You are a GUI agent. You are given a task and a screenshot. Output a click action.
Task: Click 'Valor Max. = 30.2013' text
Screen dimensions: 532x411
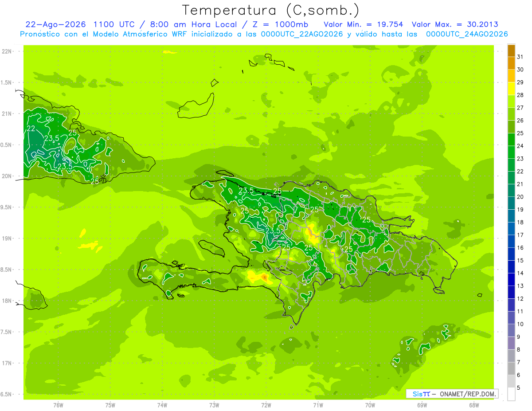tap(455, 24)
